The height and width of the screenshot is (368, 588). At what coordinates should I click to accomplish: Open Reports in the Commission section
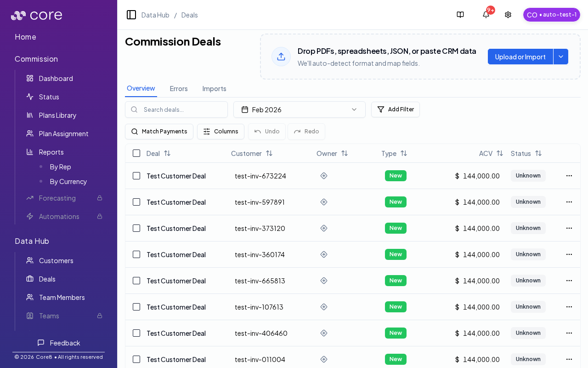[51, 152]
